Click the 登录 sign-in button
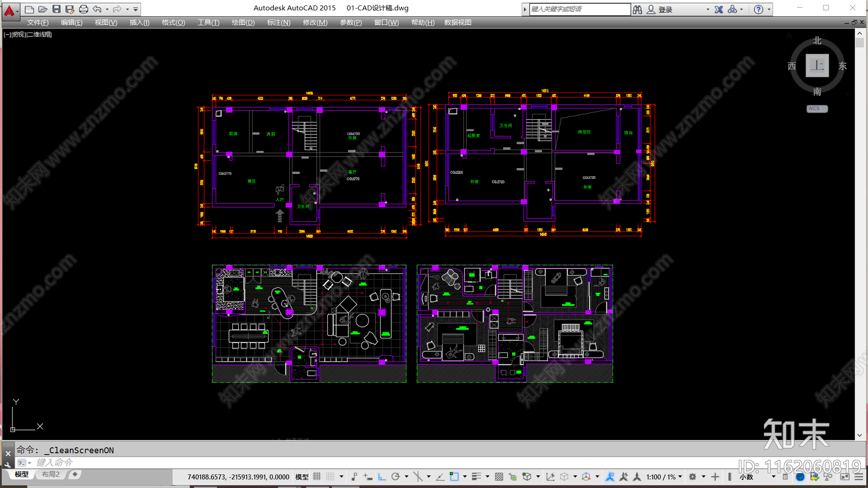868x488 pixels. pyautogui.click(x=660, y=9)
